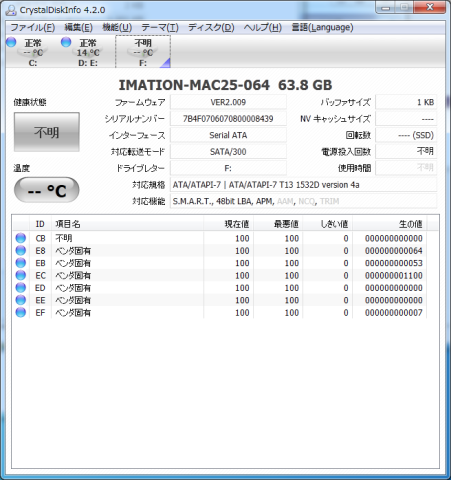The image size is (451, 480).
Task: Click the blue status orb in row EB
Action: [21, 263]
